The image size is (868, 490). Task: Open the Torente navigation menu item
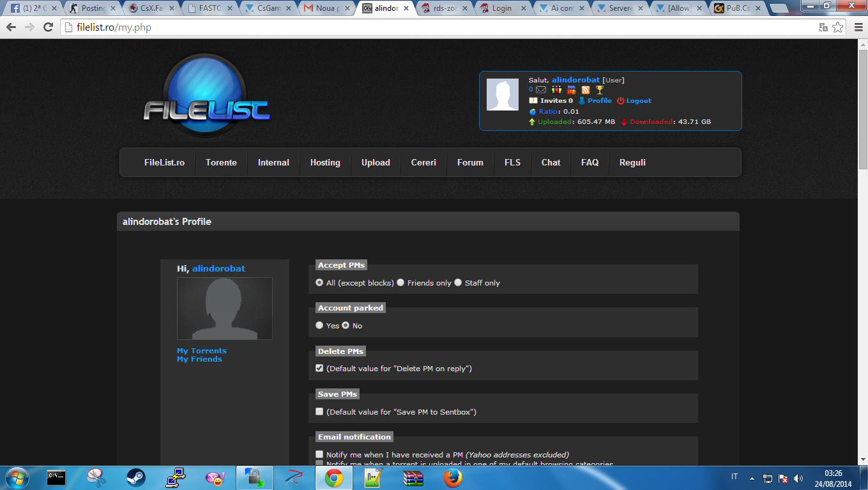(x=221, y=162)
